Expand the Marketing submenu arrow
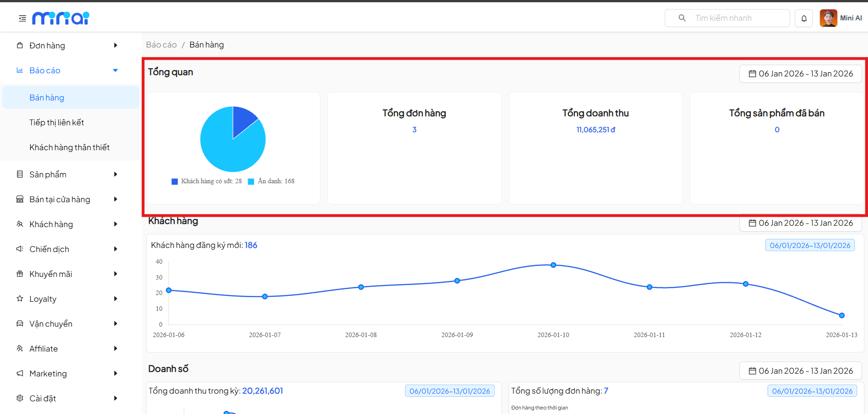 pos(115,373)
